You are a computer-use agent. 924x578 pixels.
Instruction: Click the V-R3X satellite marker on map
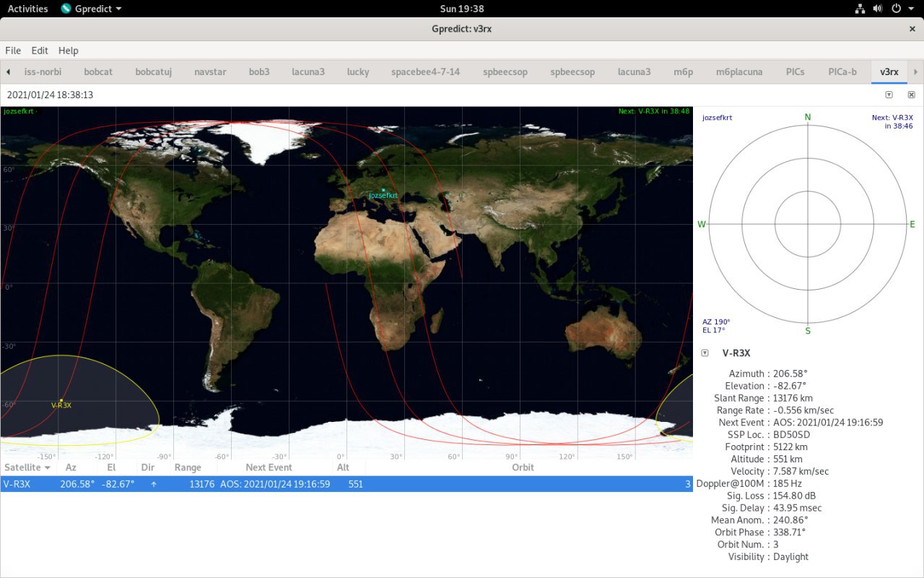[61, 400]
